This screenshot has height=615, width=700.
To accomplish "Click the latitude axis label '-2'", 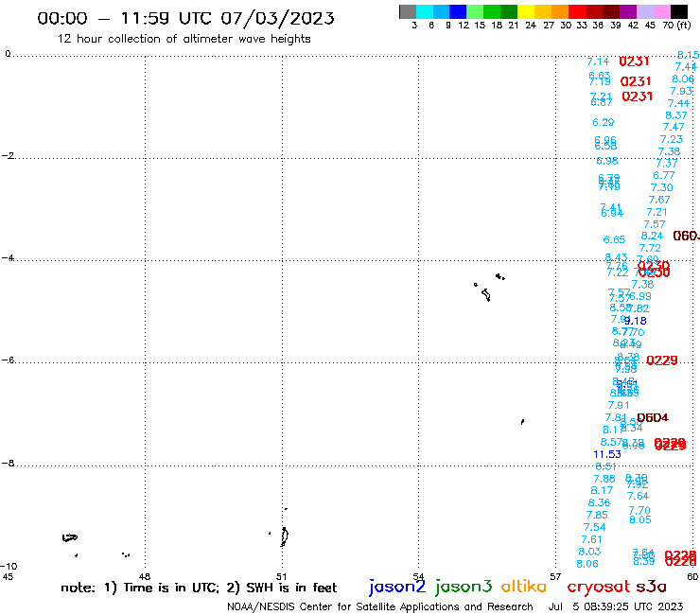I will [8, 156].
